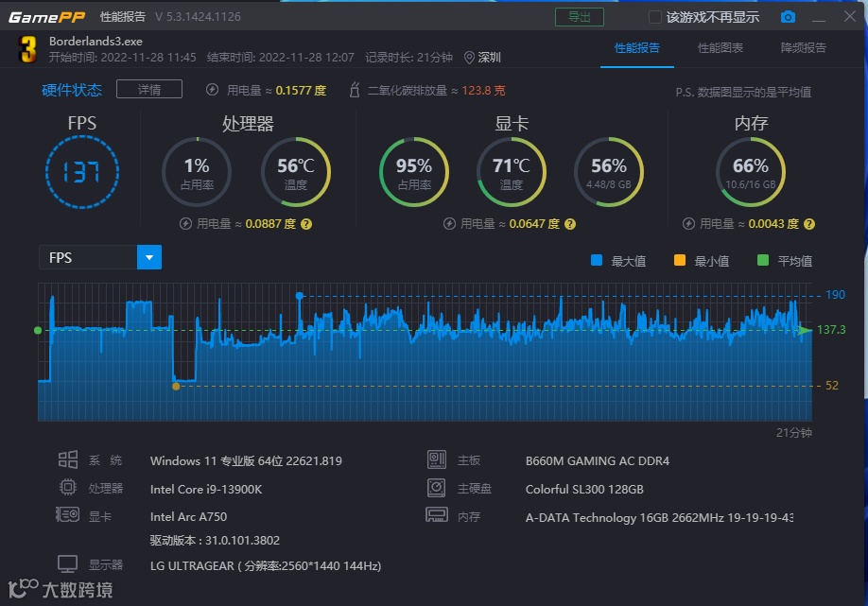Click the graphics card icon beside 显卡 row
Screen dimensions: 868x606
pyautogui.click(x=67, y=515)
